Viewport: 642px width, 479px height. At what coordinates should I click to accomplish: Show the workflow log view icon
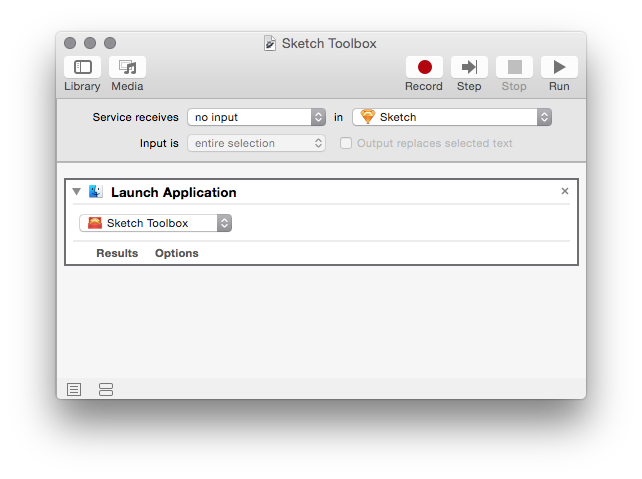[x=74, y=389]
